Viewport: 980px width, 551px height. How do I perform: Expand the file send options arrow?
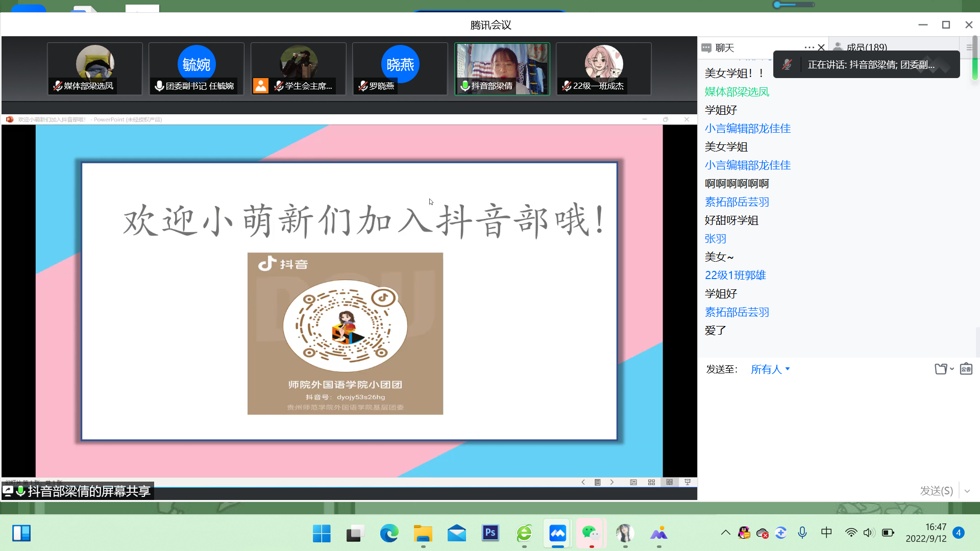pyautogui.click(x=952, y=369)
